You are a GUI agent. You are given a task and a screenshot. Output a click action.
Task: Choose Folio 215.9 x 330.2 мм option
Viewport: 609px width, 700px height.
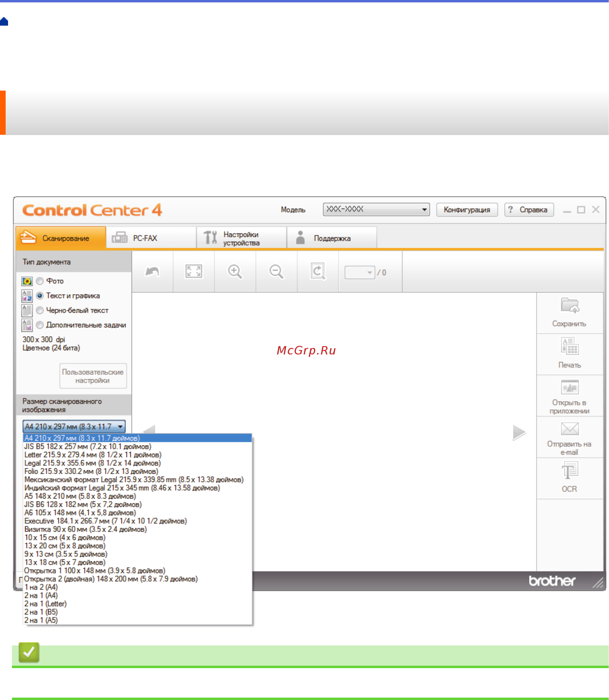click(x=138, y=471)
